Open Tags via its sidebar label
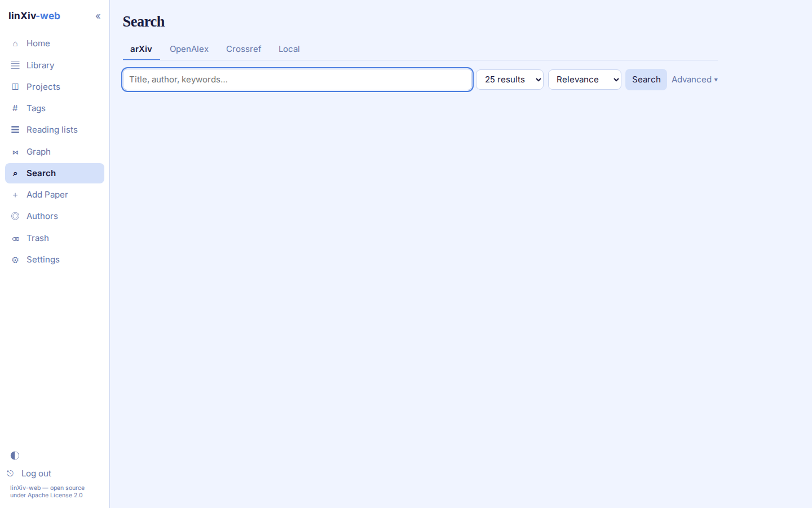812x508 pixels. click(36, 108)
